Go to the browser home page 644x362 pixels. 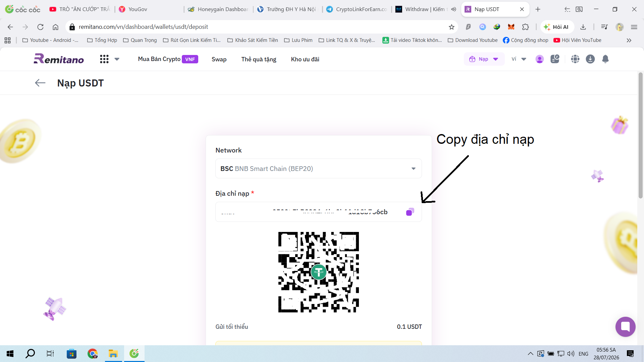click(55, 27)
